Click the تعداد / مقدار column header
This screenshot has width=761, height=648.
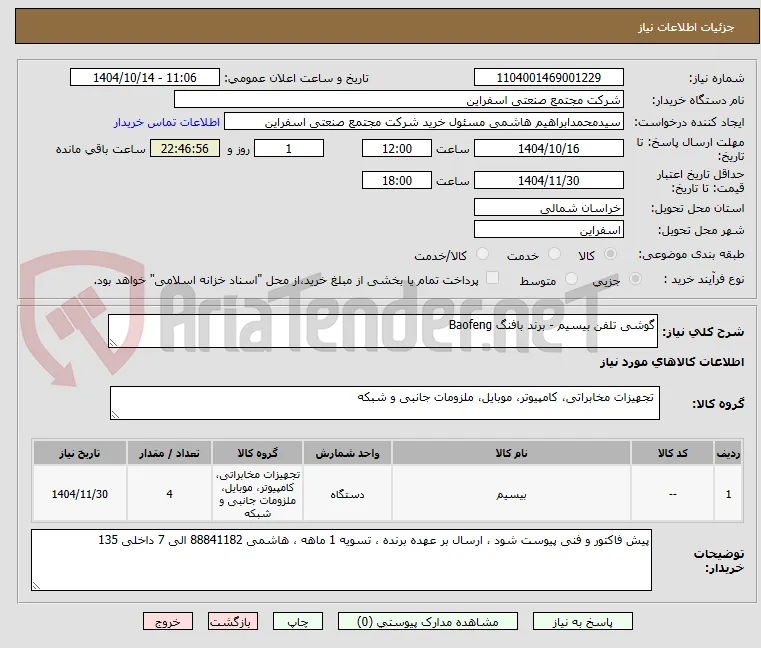(169, 453)
